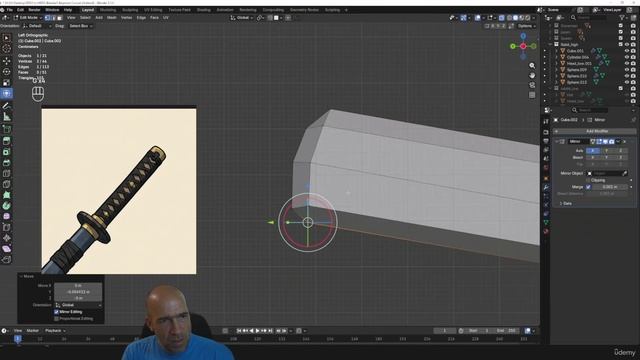Open the Vertex menu in viewport header
Image resolution: width=640 pixels, height=360 pixels.
126,18
